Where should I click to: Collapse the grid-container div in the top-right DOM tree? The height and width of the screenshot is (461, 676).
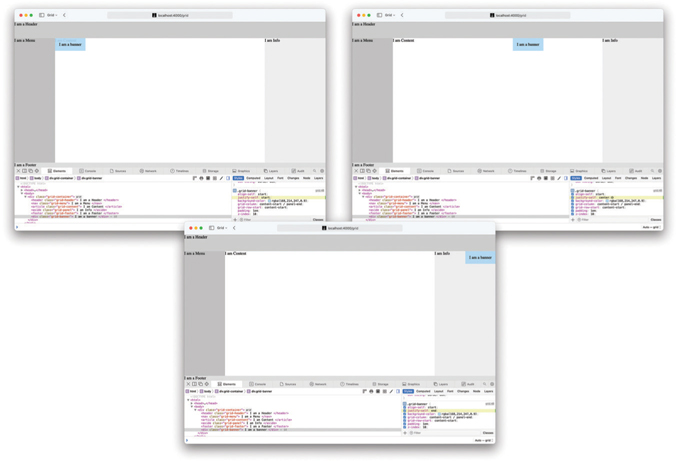click(364, 197)
